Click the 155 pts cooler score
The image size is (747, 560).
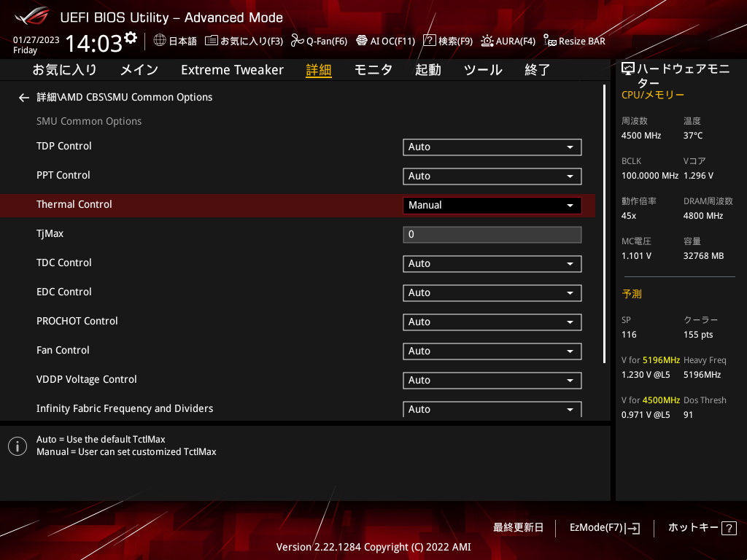click(698, 334)
